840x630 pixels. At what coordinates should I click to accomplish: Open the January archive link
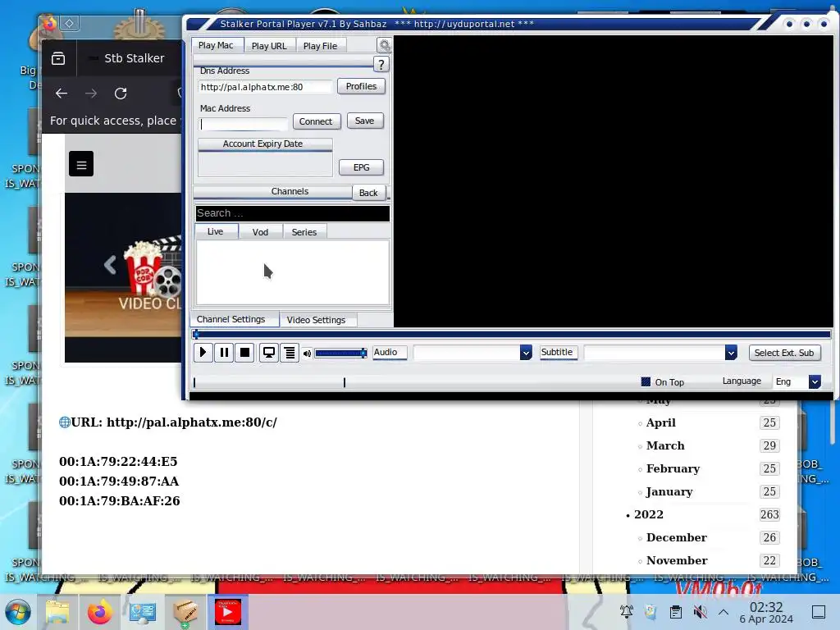click(x=669, y=492)
